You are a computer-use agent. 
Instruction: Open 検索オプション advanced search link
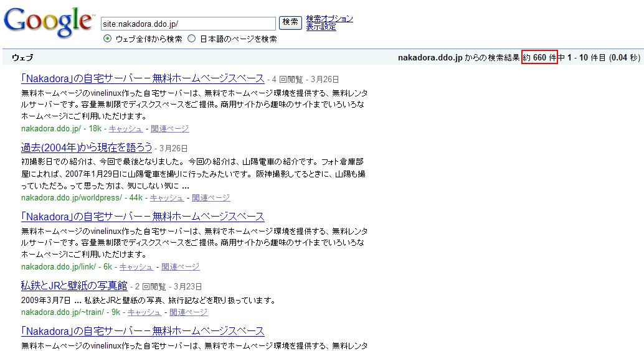tap(329, 19)
